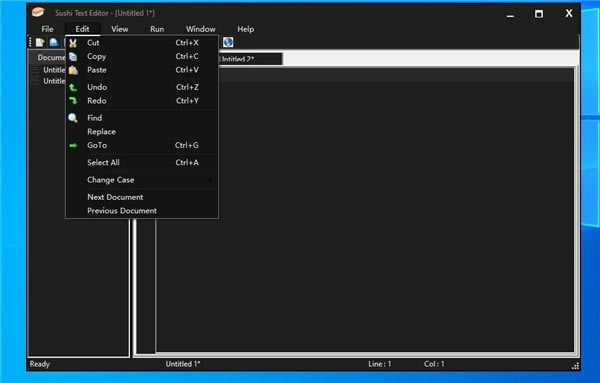Open the Run menu
Screen dimensions: 600x383
click(x=157, y=29)
